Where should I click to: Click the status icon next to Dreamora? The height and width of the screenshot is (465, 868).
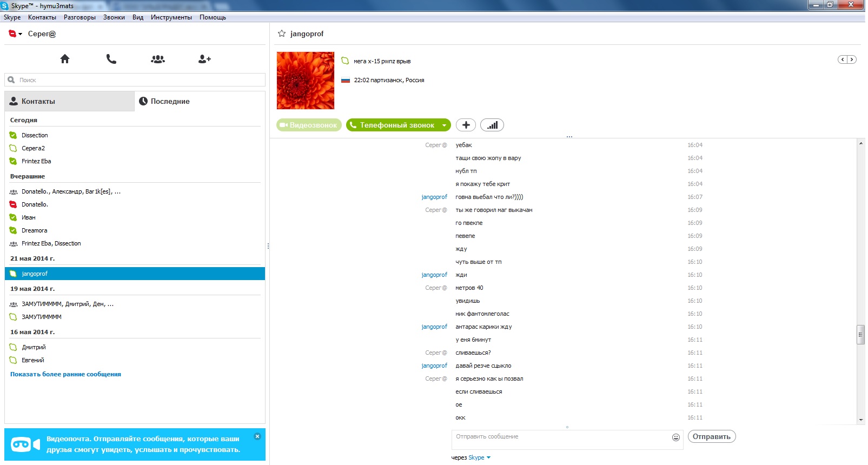point(13,230)
